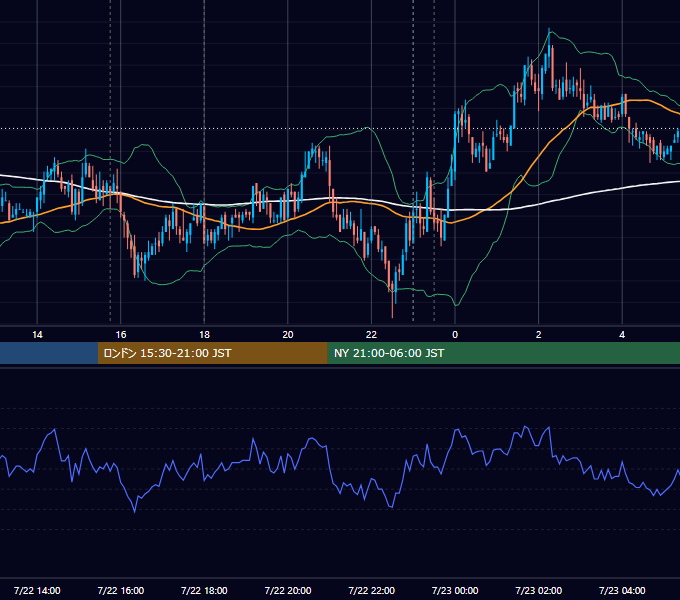Click the hour 2 axis tick label

[539, 334]
